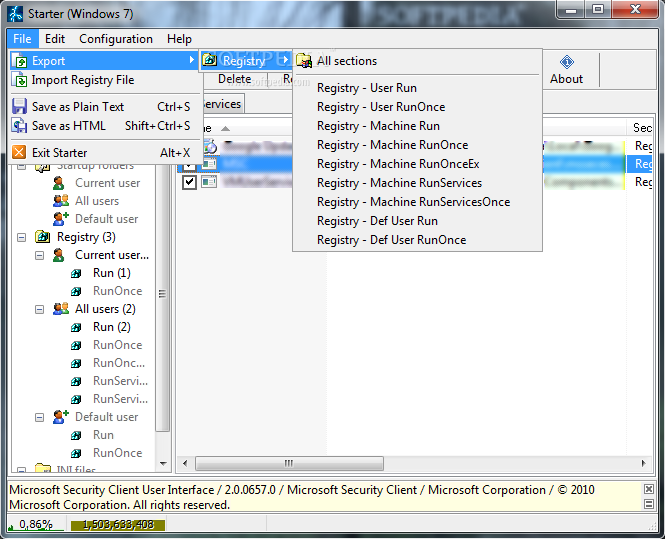
Task: Uncheck the third startup entry checkbox
Action: coord(189,182)
